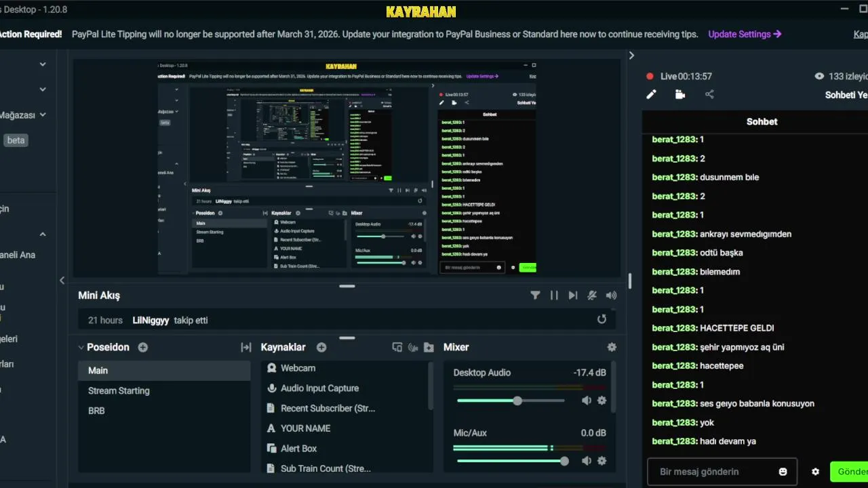Add a new source in Kaynaklar
Viewport: 868px width, 488px height.
click(x=321, y=347)
